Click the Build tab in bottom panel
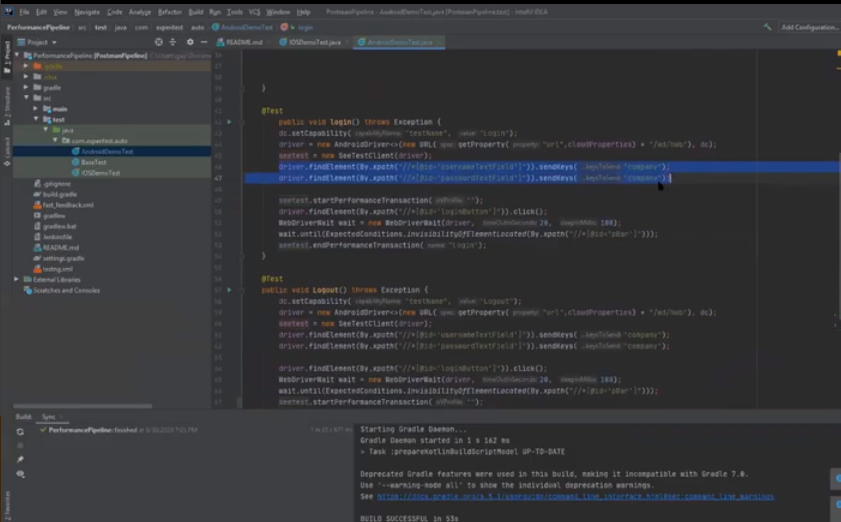The image size is (841, 522). pos(23,417)
